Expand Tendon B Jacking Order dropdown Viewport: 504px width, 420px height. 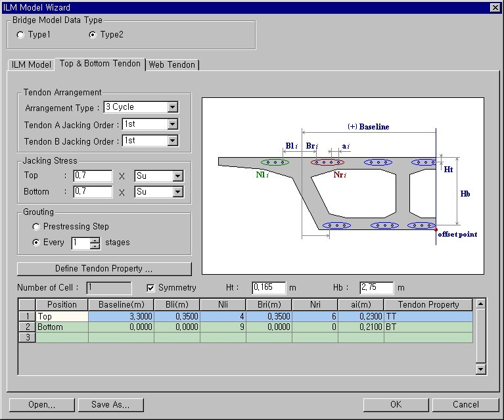(x=172, y=141)
